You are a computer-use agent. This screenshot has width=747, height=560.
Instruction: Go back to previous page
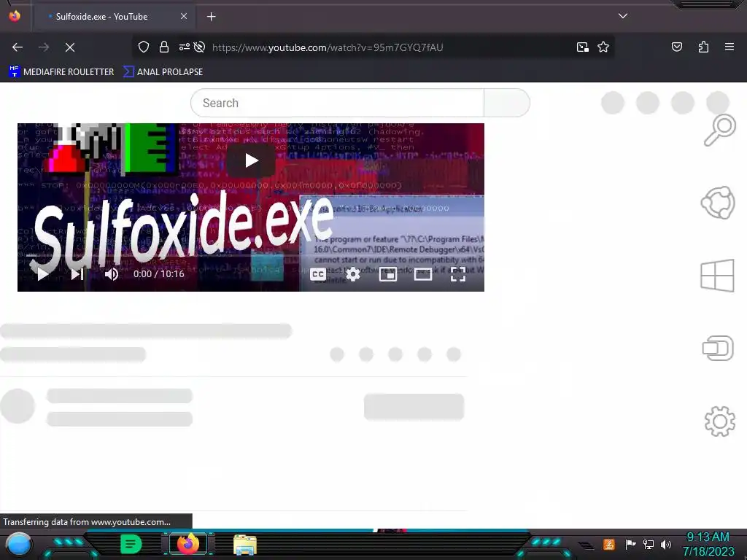(18, 47)
